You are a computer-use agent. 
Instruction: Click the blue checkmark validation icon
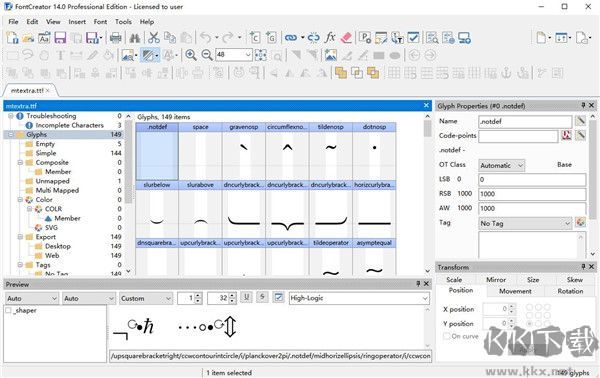tap(413, 38)
